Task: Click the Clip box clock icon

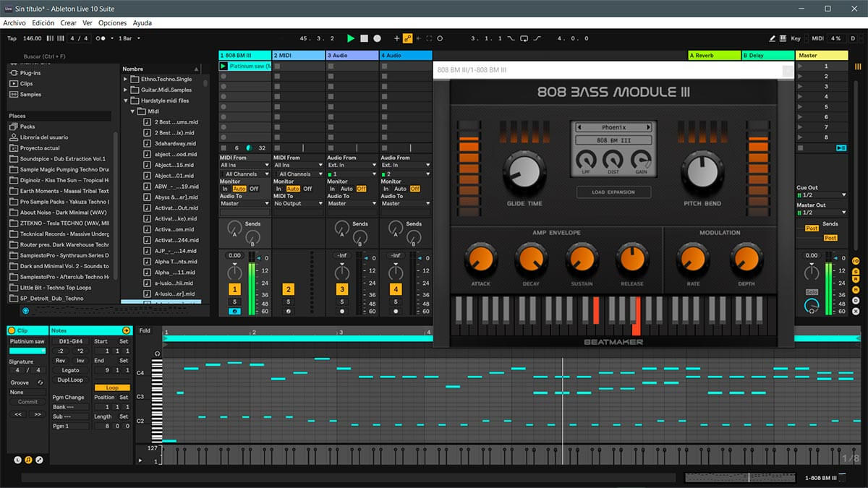Action: [17, 459]
